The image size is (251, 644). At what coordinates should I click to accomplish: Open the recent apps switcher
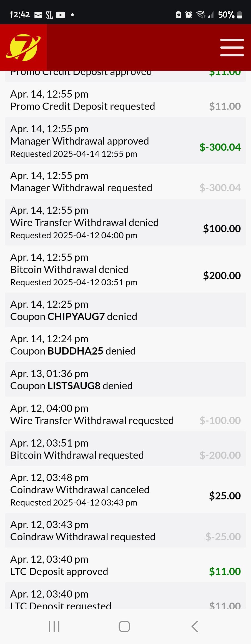tap(54, 626)
